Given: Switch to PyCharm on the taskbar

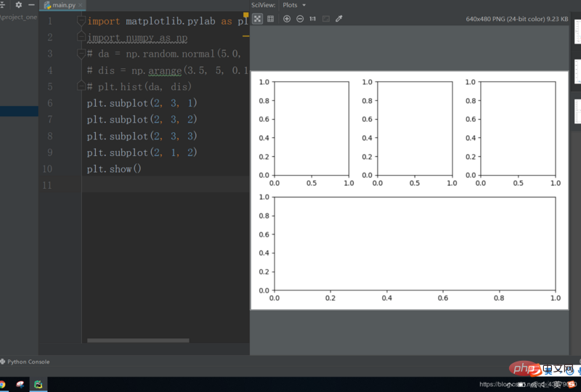Looking at the screenshot, I should click(x=38, y=385).
